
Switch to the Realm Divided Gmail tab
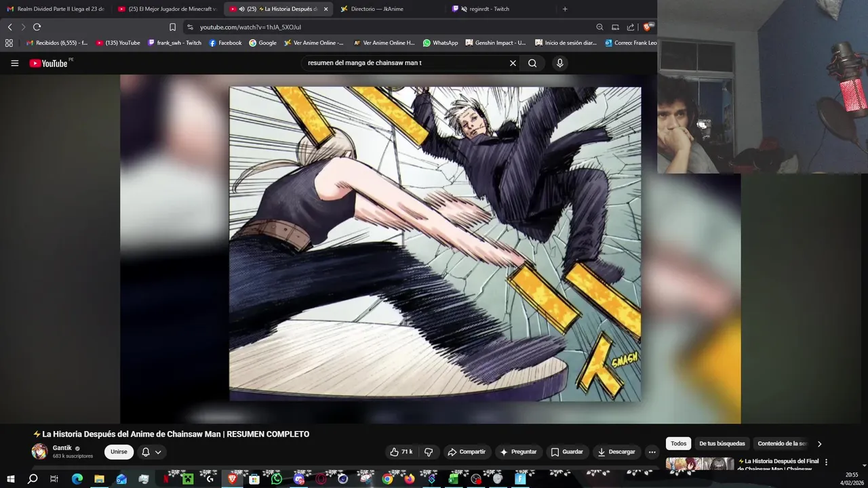pyautogui.click(x=56, y=9)
